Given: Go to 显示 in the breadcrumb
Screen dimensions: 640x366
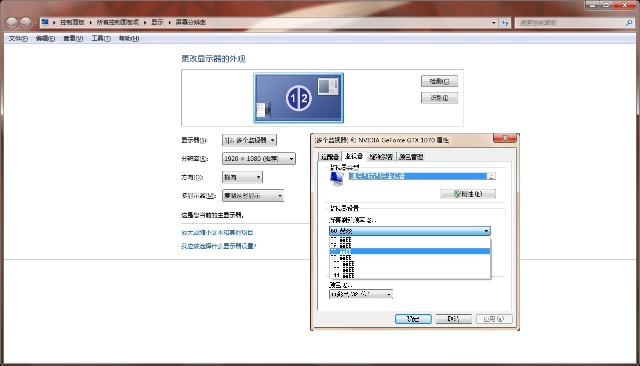Looking at the screenshot, I should 157,22.
